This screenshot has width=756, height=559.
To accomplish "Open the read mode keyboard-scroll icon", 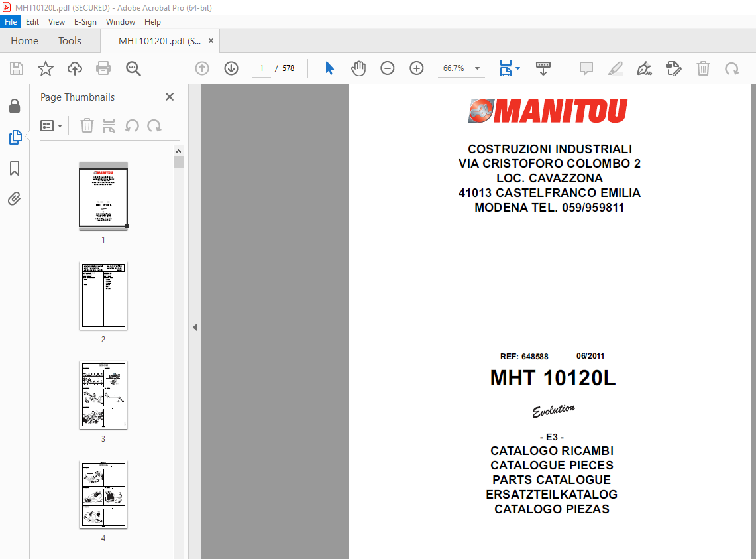I will click(x=543, y=68).
